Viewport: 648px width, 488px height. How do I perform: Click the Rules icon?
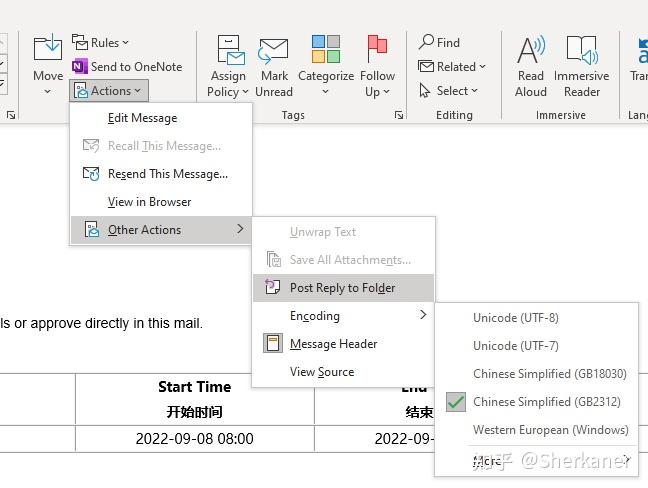point(79,42)
